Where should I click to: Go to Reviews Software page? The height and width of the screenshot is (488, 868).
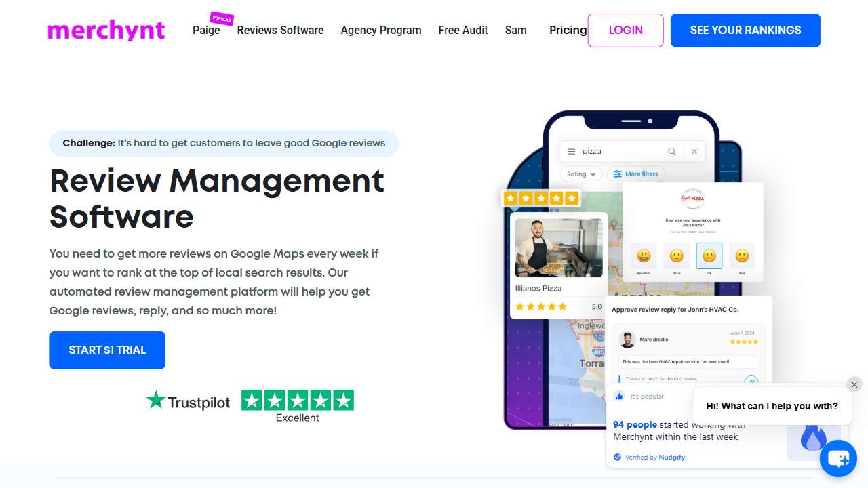point(280,30)
